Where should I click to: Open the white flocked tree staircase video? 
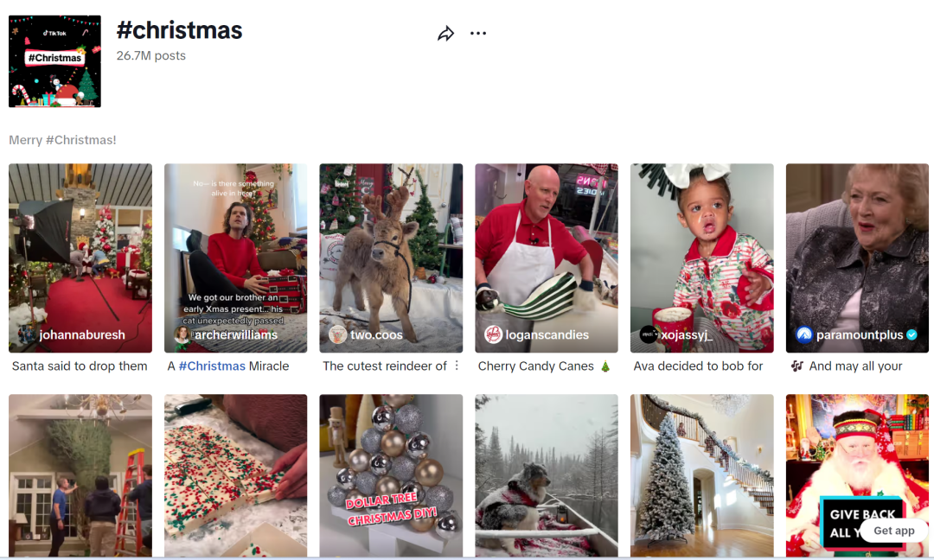701,474
